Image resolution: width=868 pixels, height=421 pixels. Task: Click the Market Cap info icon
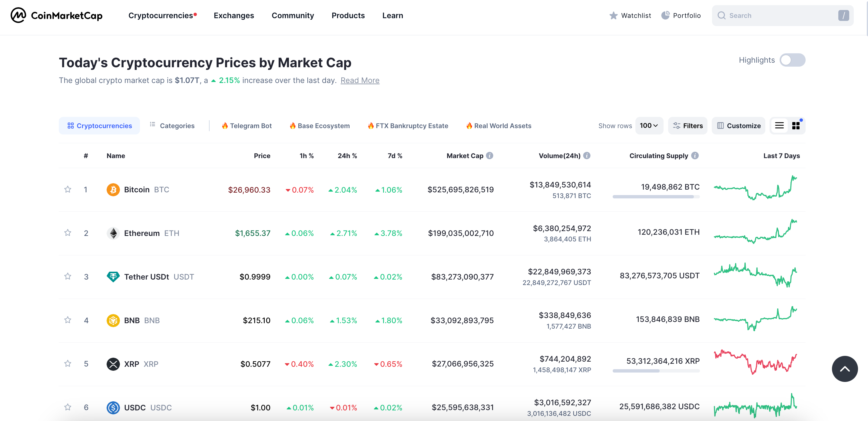(490, 155)
